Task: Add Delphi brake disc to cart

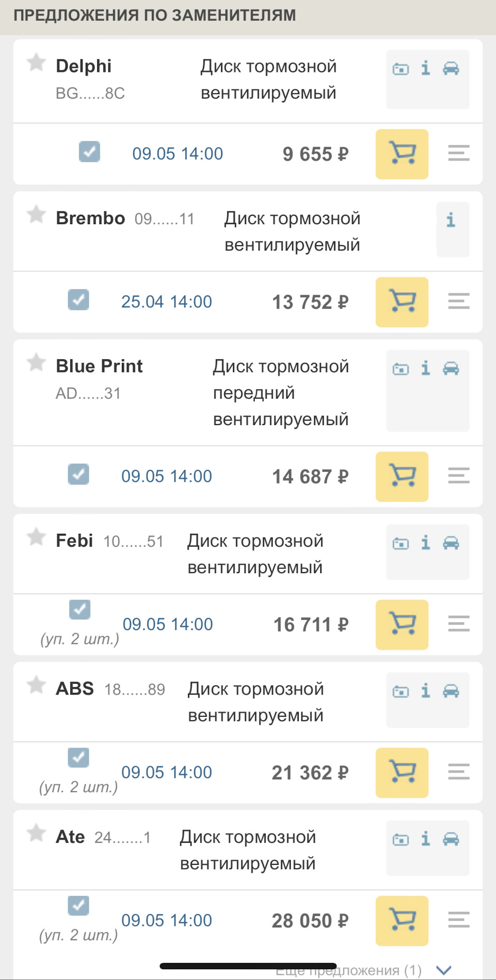Action: click(x=402, y=154)
